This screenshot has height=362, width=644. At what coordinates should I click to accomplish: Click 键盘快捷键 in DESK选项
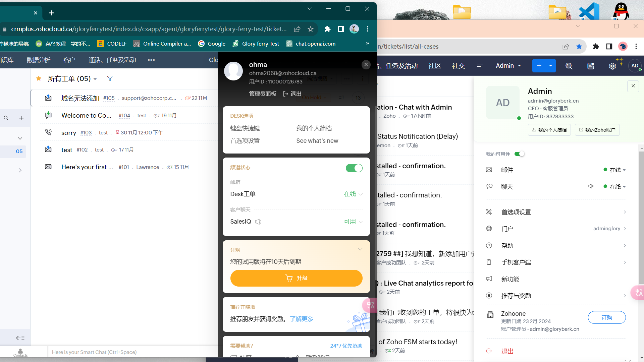245,128
